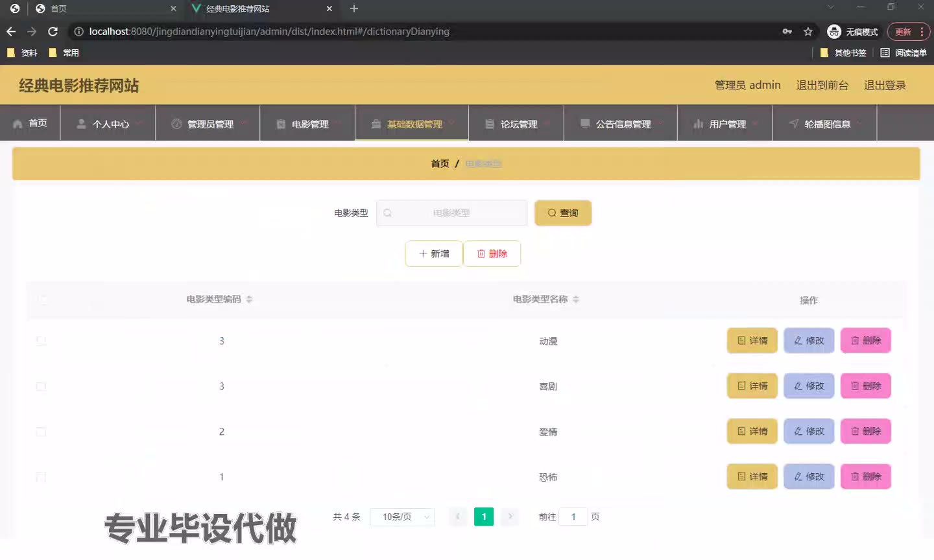Image resolution: width=934 pixels, height=560 pixels.
Task: Click the 前往 page number input box
Action: (573, 517)
